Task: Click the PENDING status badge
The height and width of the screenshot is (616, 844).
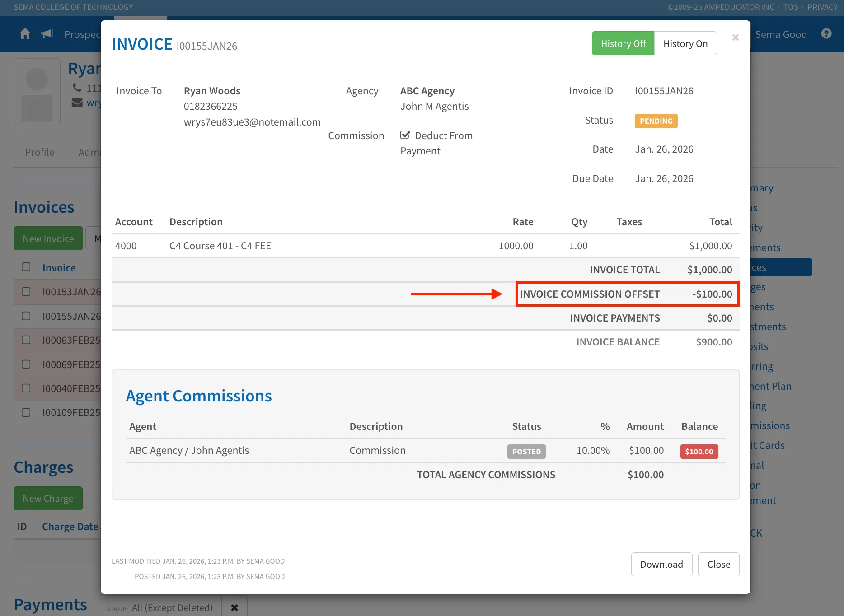Action: (656, 121)
